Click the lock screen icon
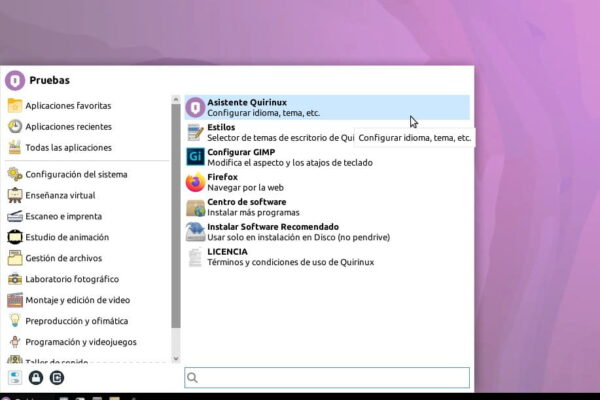This screenshot has width=600, height=400. pyautogui.click(x=36, y=377)
